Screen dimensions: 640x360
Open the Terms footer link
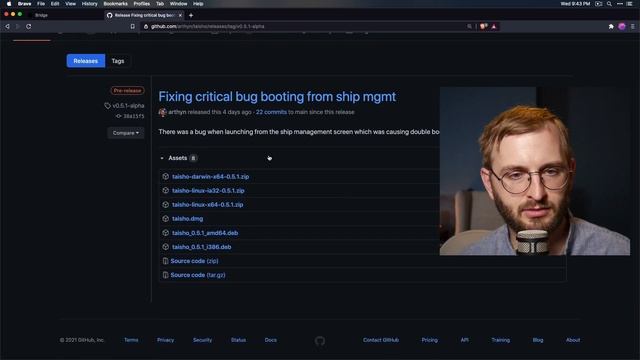131,340
